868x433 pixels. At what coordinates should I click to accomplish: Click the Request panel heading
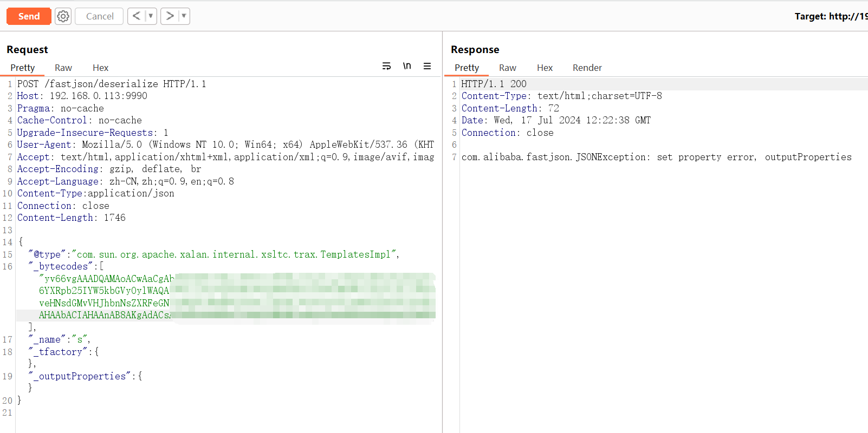27,49
